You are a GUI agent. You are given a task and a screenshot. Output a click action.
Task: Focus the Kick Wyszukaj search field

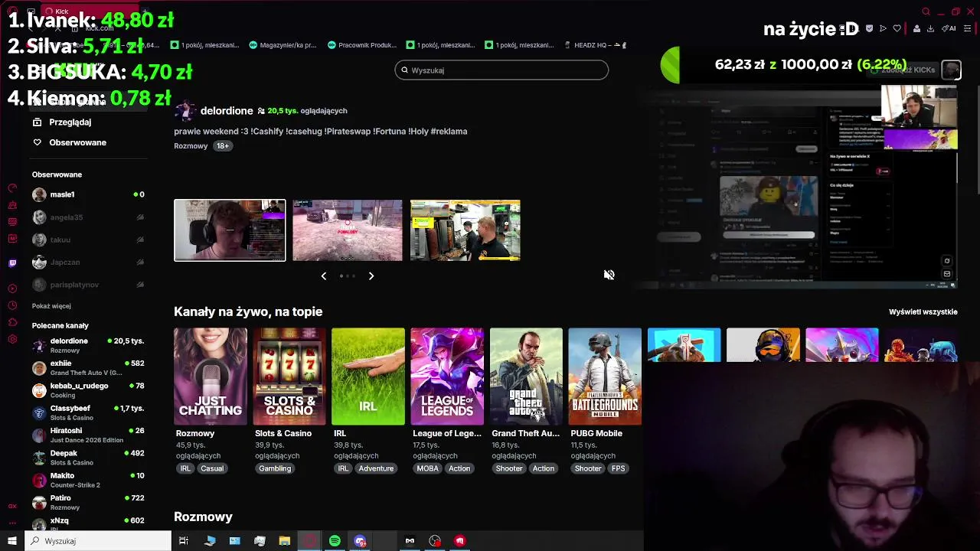pos(501,70)
